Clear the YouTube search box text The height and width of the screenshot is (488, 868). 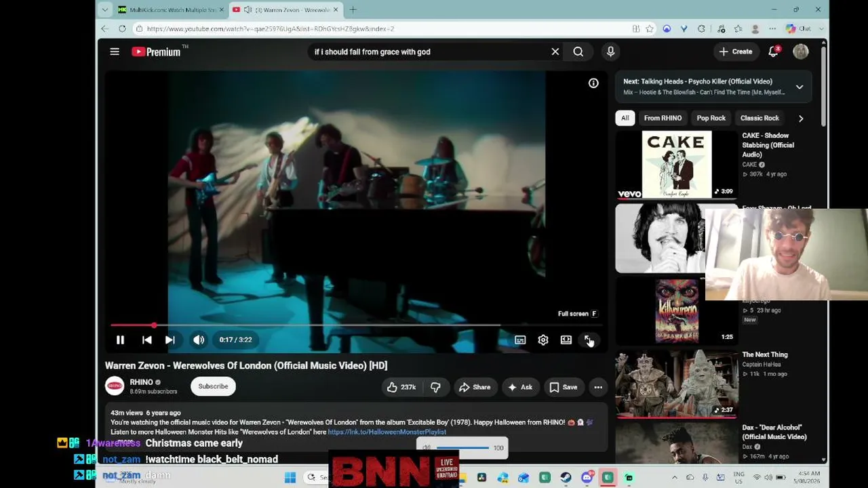coord(555,52)
